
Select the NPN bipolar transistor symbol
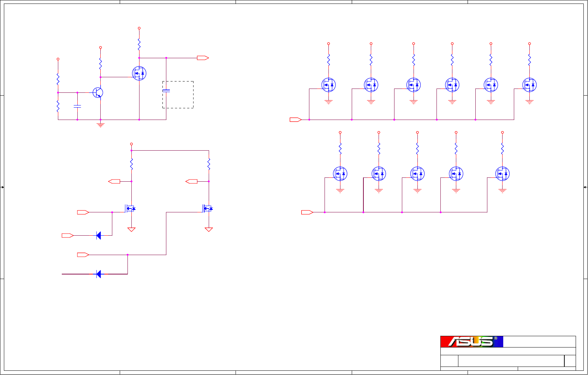point(98,92)
